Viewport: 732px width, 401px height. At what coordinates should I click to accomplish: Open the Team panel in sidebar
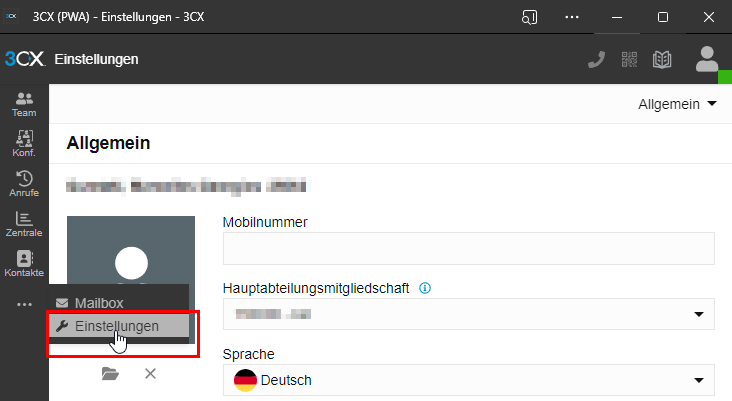[24, 103]
